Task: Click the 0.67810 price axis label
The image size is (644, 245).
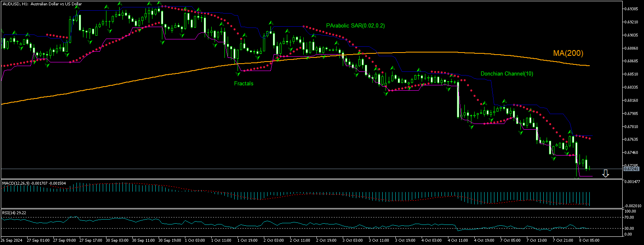Action: point(631,126)
